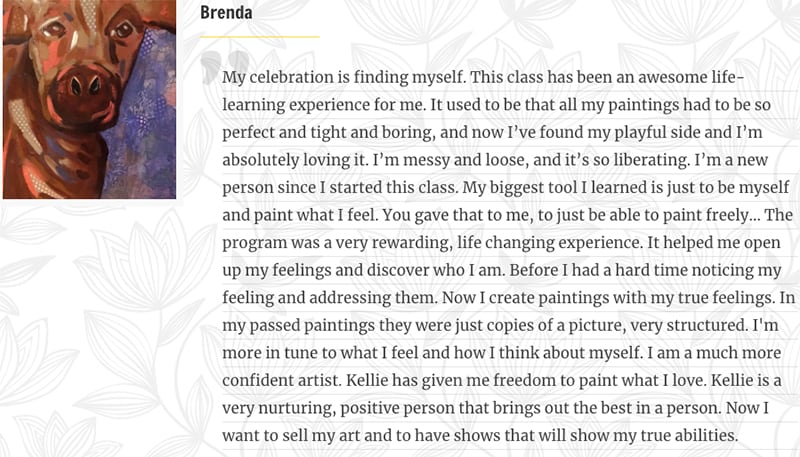
Task: Click the phrase 'life changing experience'
Action: point(549,242)
